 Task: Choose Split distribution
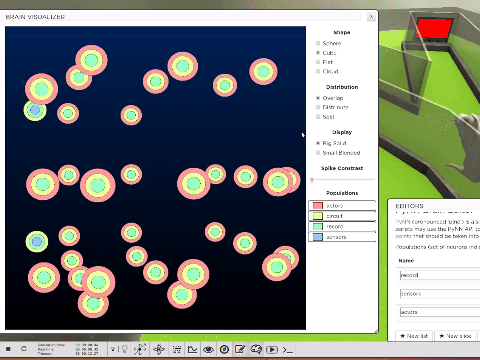tap(318, 117)
